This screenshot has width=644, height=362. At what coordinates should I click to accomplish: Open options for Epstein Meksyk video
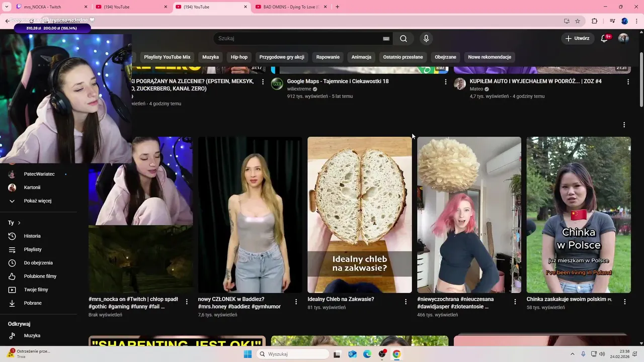coord(263,82)
